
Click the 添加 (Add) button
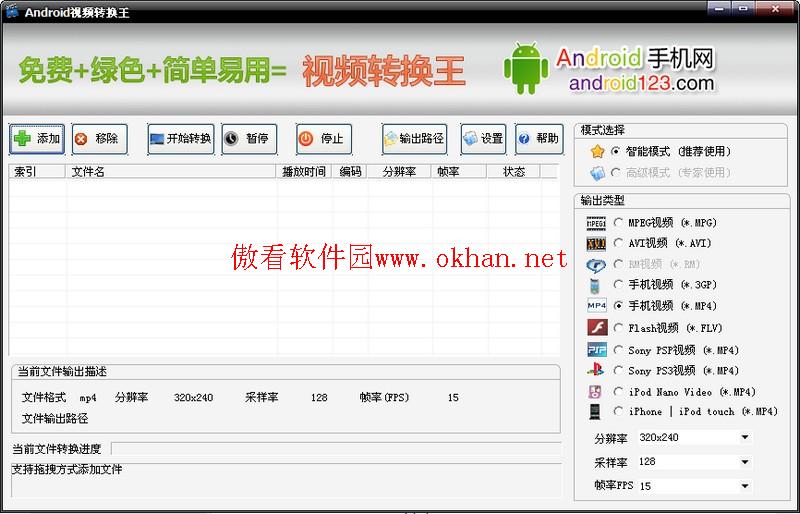click(x=37, y=139)
